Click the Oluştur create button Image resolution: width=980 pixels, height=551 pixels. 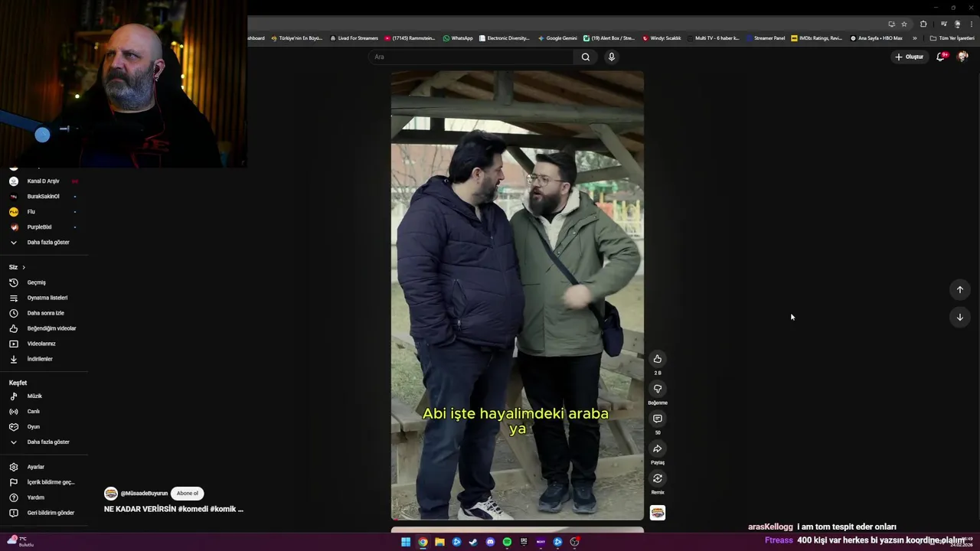[x=910, y=57]
